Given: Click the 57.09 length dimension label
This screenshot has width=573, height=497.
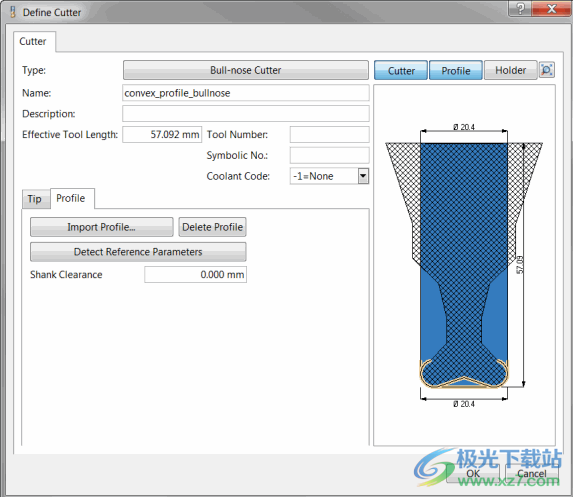Looking at the screenshot, I should point(520,265).
